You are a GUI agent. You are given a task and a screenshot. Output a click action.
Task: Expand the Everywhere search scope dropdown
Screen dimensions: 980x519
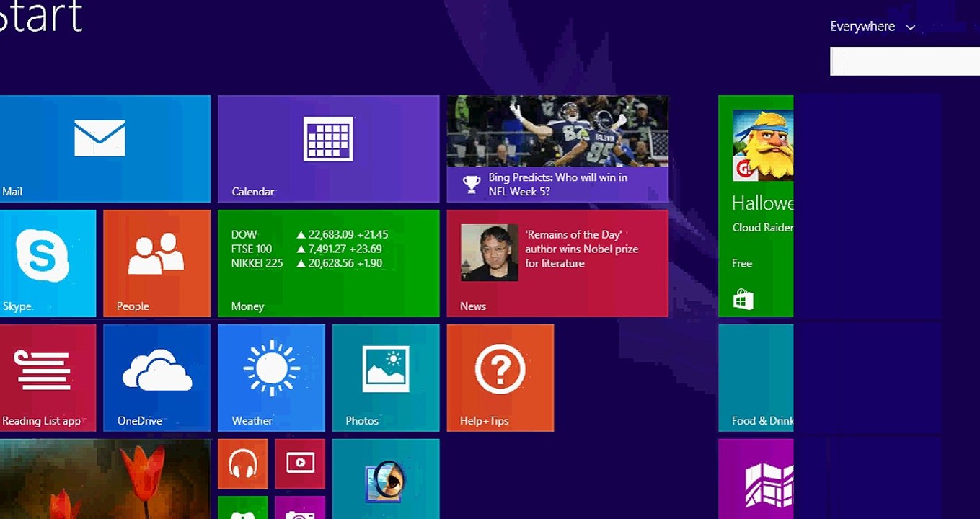coord(873,27)
